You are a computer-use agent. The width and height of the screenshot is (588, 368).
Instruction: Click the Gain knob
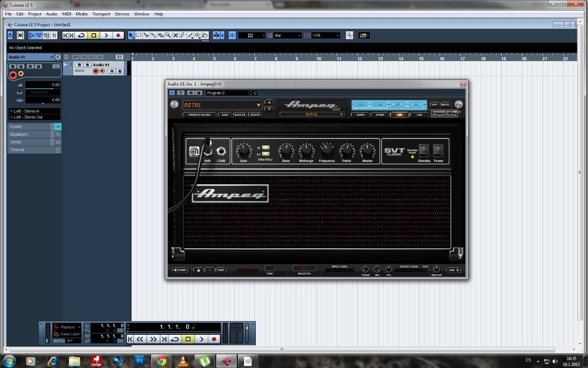tap(243, 150)
